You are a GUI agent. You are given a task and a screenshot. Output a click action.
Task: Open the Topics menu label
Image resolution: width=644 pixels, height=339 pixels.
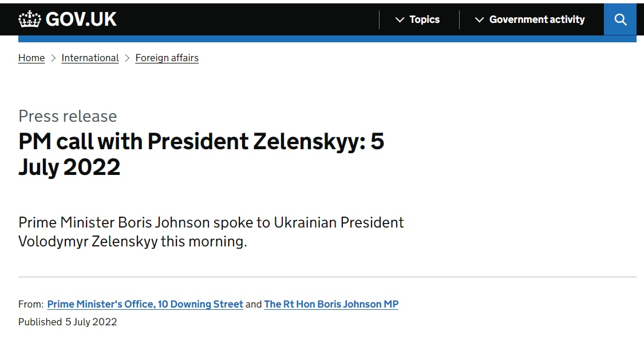[424, 19]
